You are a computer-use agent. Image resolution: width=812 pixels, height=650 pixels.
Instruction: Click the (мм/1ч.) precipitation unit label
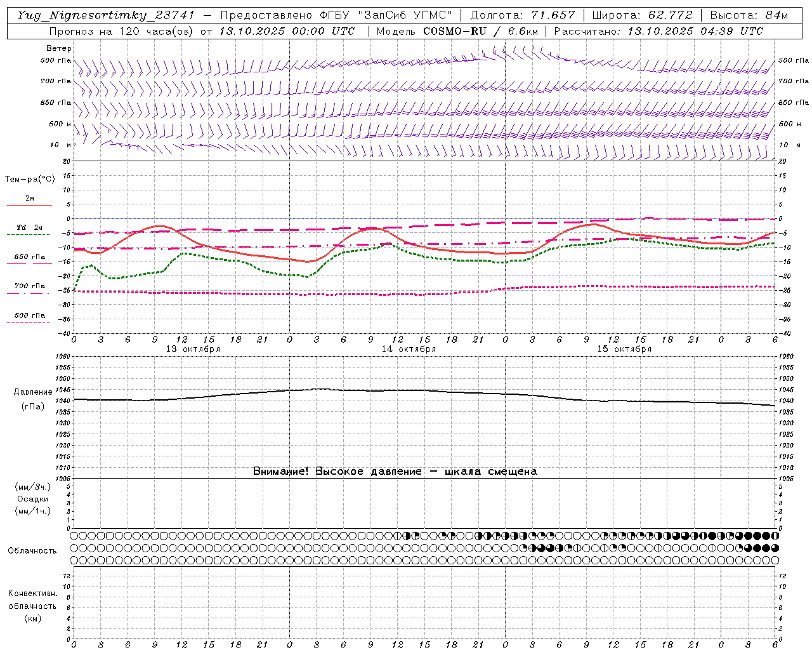click(x=33, y=511)
